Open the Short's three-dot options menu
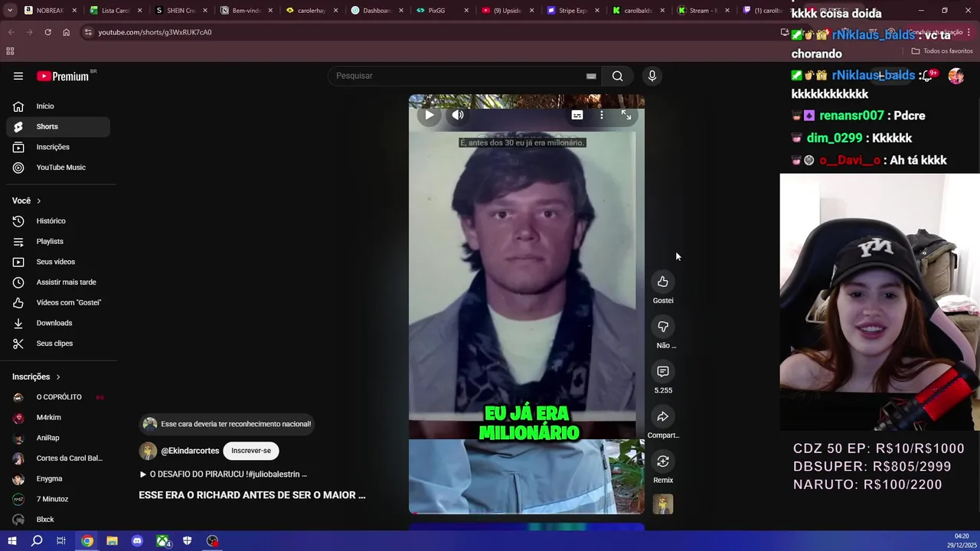980x551 pixels. (x=602, y=115)
